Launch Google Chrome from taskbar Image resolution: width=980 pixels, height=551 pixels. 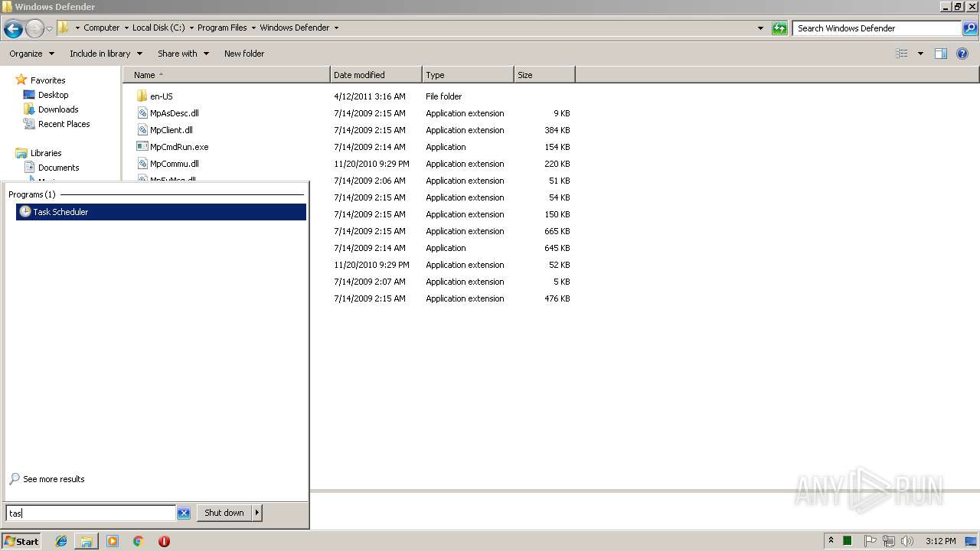point(139,541)
